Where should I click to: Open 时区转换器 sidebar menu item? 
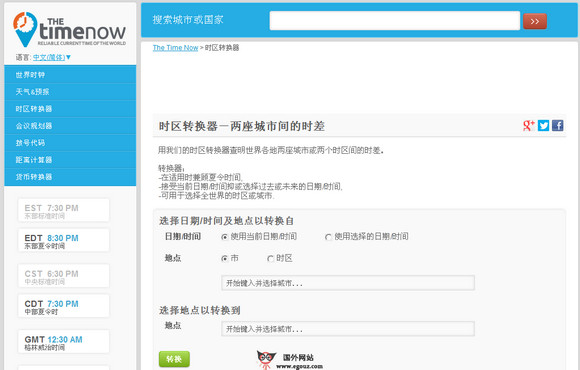(x=70, y=109)
